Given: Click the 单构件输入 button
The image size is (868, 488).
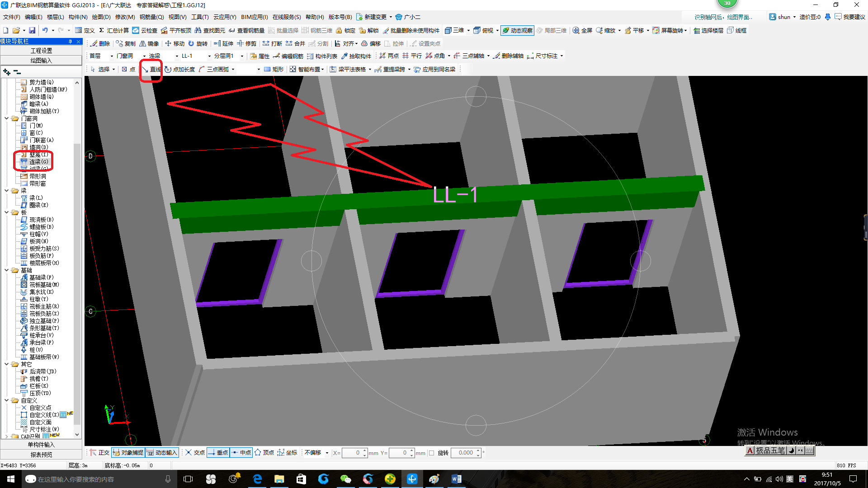Looking at the screenshot, I should [41, 445].
